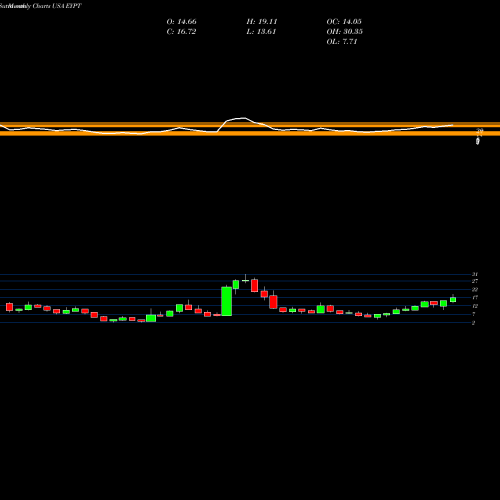This screenshot has height=500, width=500.
Task: Click the 31 price axis label
Action: tap(475, 274)
